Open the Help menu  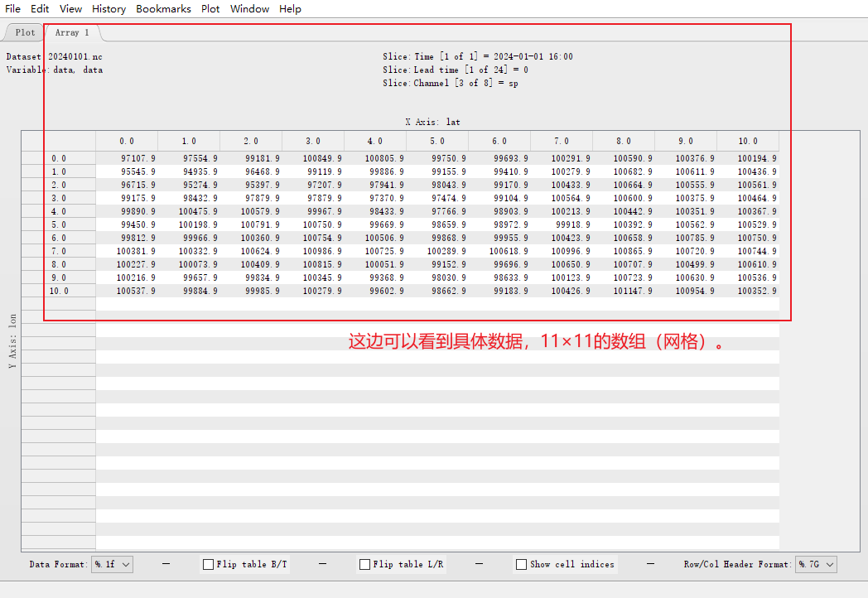coord(290,9)
